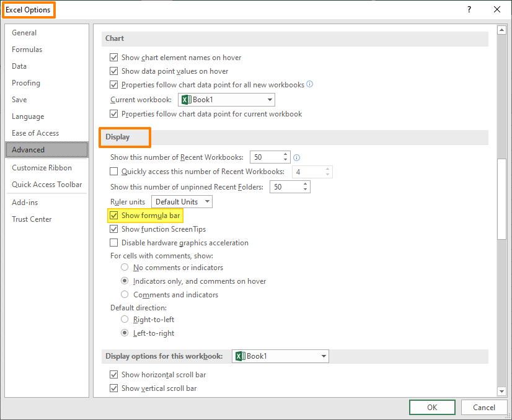The width and height of the screenshot is (512, 420).
Task: Check Quickly access this number of Recent Workbooks
Action: [114, 171]
